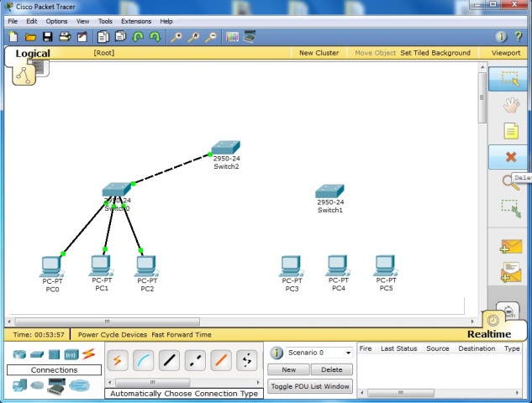The height and width of the screenshot is (403, 532).
Task: Click the New Cluster option
Action: (319, 53)
